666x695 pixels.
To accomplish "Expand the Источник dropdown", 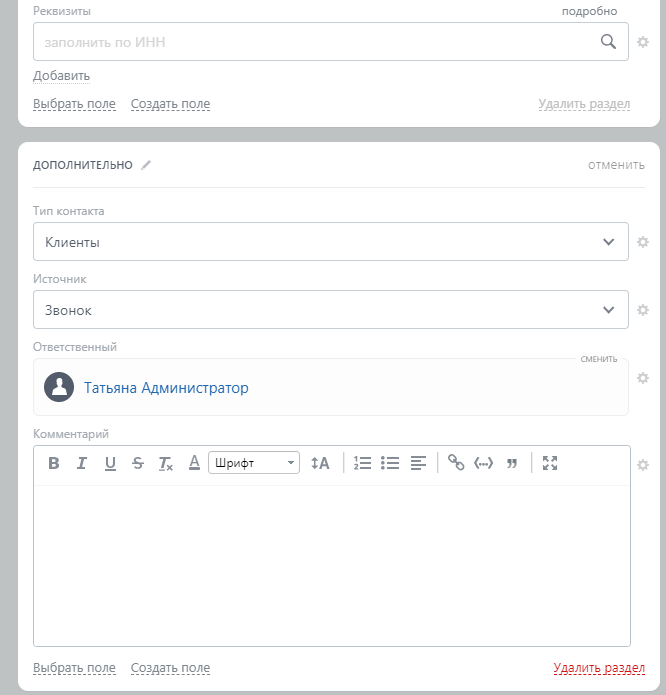I will click(x=330, y=310).
